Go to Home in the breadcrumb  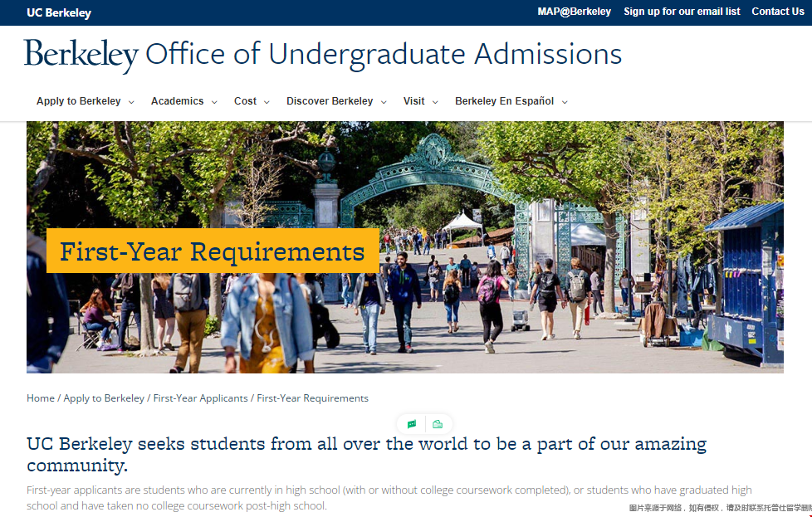41,398
